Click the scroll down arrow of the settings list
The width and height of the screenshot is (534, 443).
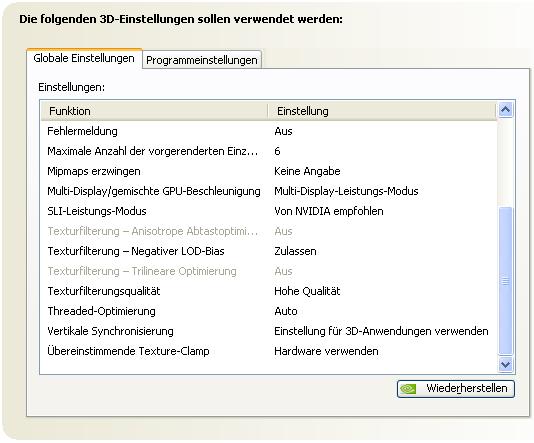tap(505, 364)
